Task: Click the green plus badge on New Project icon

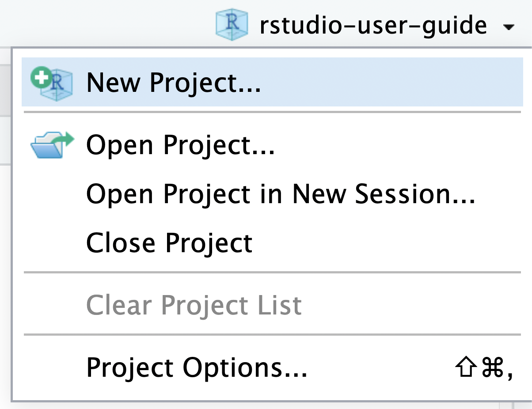Action: point(41,78)
